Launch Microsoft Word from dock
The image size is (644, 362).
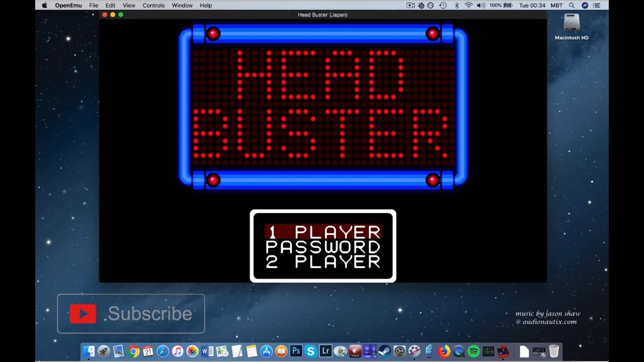click(207, 351)
